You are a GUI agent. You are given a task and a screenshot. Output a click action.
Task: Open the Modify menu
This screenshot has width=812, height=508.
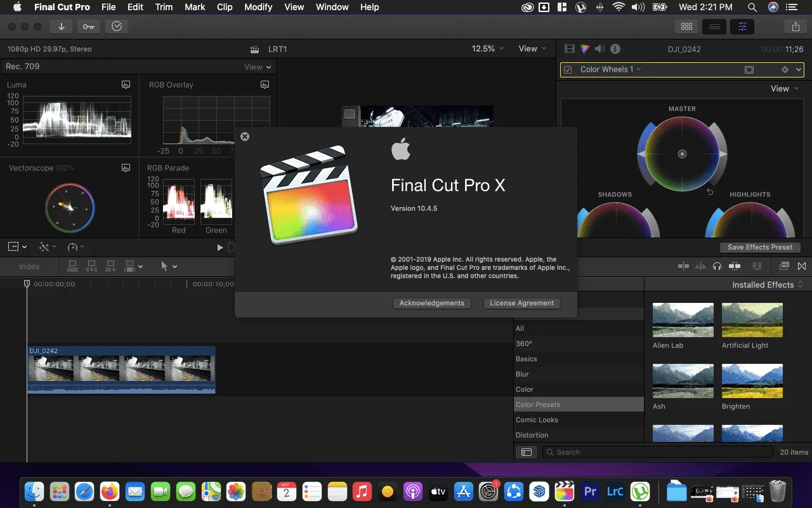tap(258, 7)
